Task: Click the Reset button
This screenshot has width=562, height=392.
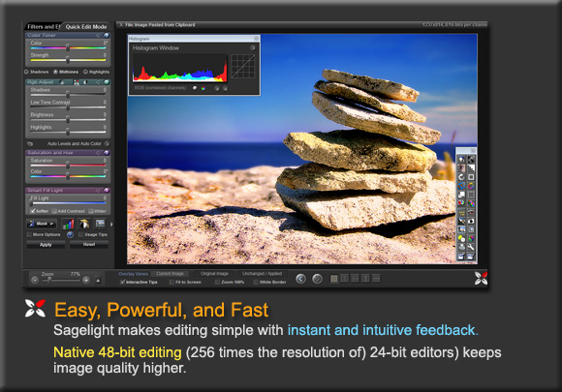Action: click(89, 245)
